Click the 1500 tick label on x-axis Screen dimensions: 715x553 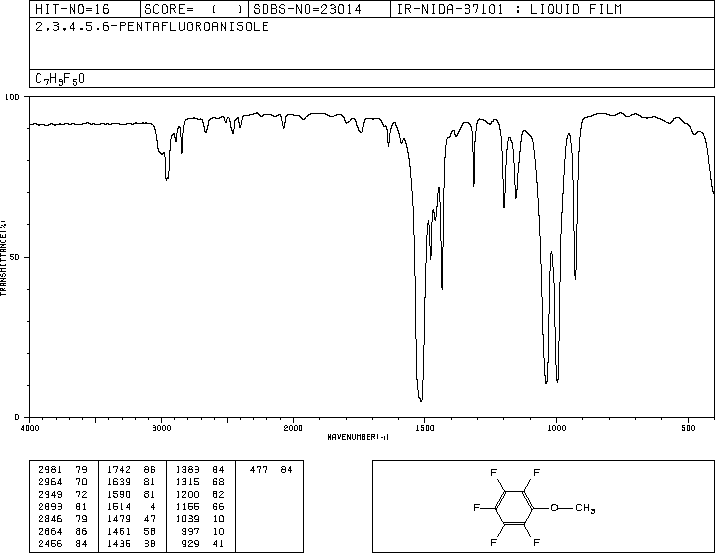pos(425,428)
